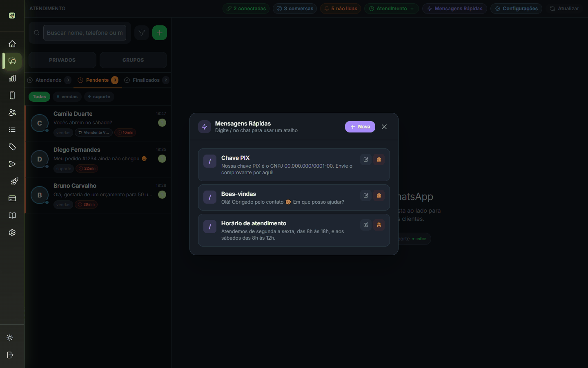Open the conversation filter funnel icon

click(142, 33)
